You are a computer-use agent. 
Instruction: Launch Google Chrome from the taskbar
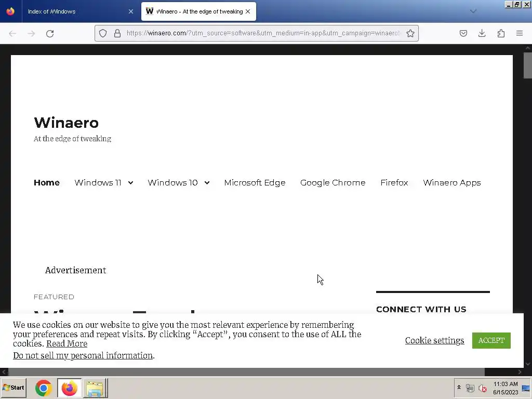[x=44, y=388]
